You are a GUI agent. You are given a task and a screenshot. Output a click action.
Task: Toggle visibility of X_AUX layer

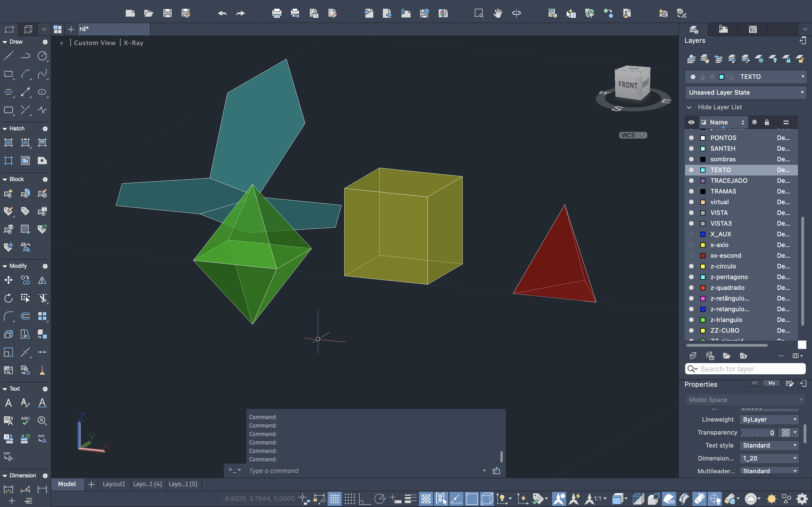(691, 234)
